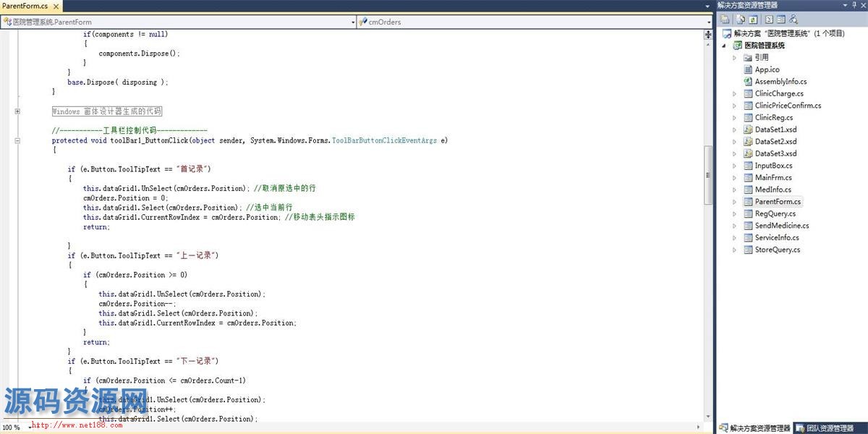The image size is (868, 434).
Task: Expand the 引用 references node
Action: [x=734, y=57]
